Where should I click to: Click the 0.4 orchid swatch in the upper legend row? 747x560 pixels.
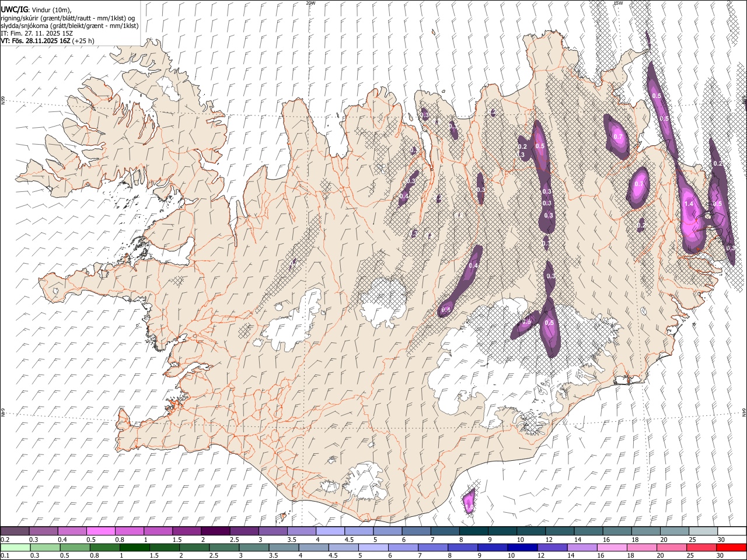pyautogui.click(x=72, y=531)
